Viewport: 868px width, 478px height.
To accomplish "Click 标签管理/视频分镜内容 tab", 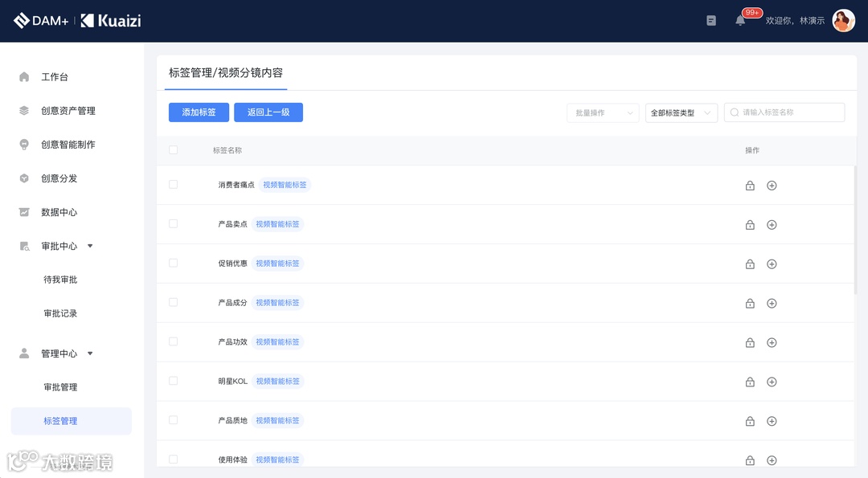I will [226, 73].
